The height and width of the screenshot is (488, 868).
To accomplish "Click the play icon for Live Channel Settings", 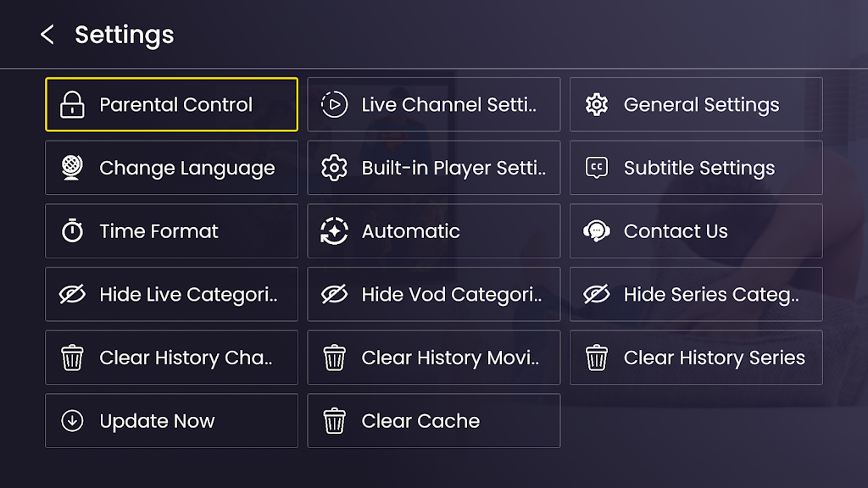I will [335, 105].
